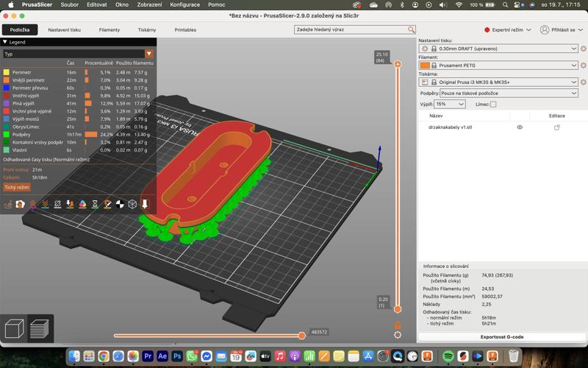The height and width of the screenshot is (368, 588).
Task: Expand the Výplň 15% dropdown
Action: 450,105
